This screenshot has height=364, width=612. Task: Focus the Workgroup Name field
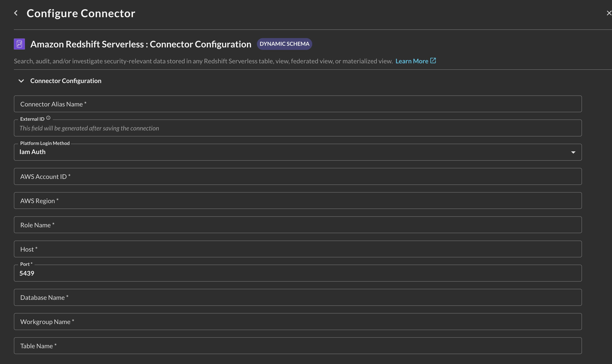(298, 322)
